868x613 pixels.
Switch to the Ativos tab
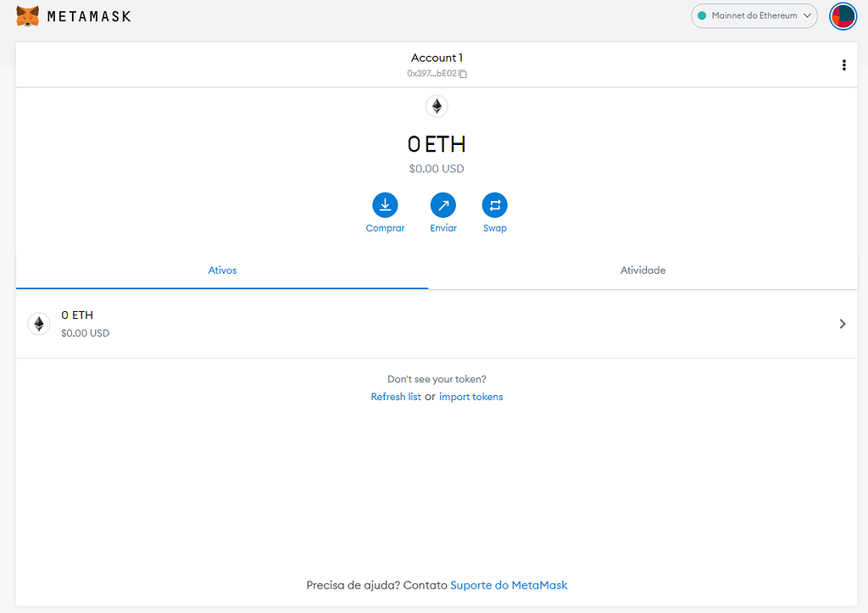(x=222, y=270)
